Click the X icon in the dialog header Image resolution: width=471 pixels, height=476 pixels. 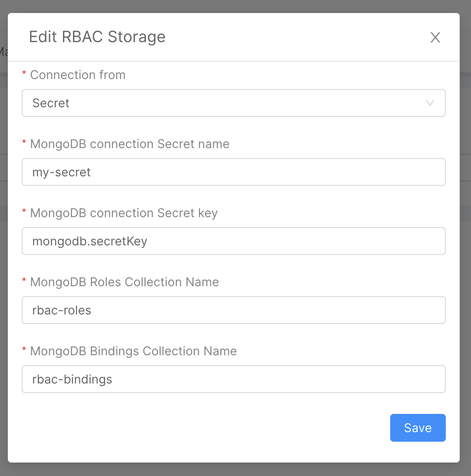coord(435,37)
